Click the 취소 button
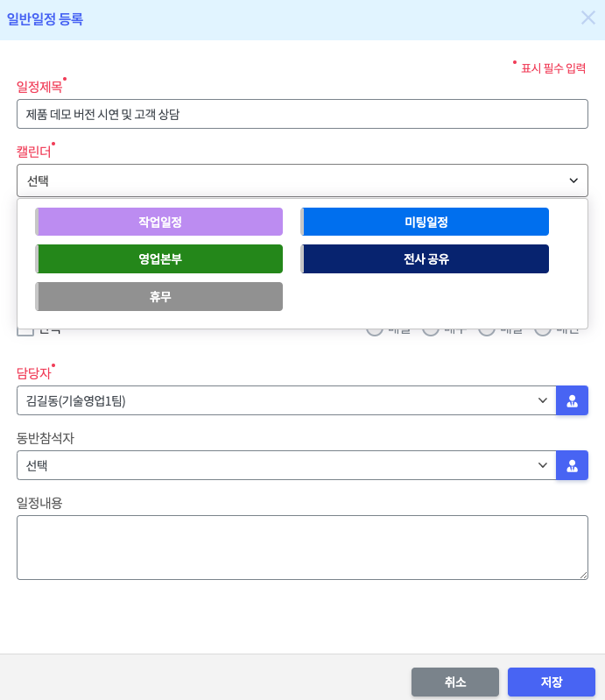The width and height of the screenshot is (605, 700). [x=455, y=682]
